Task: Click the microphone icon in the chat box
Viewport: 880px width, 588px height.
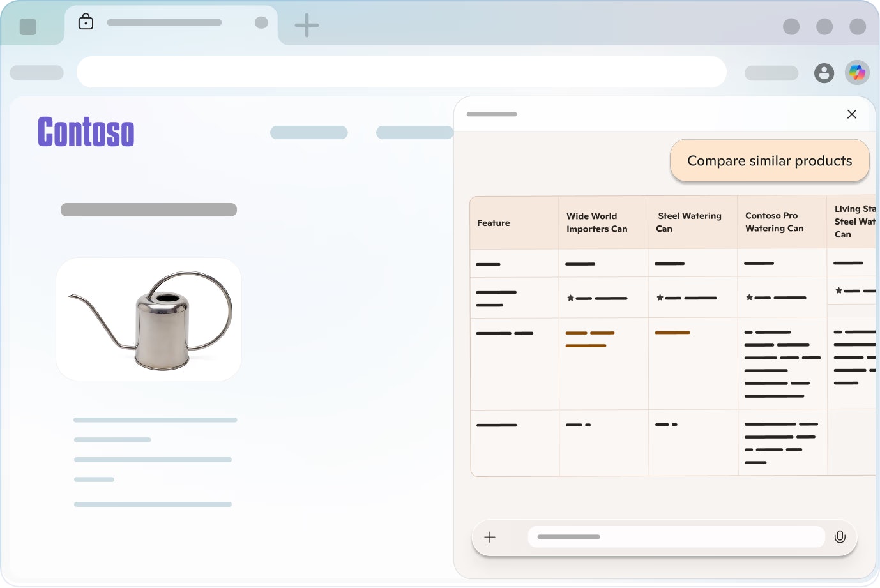Action: 840,537
